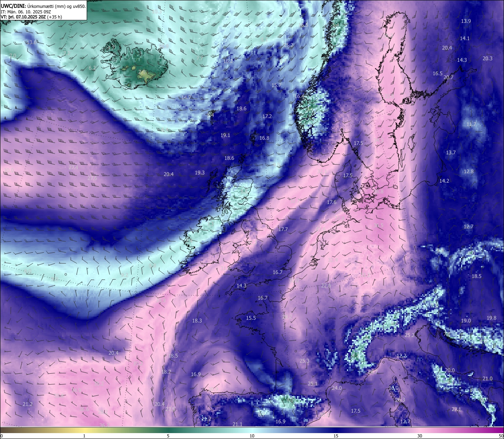Click the 'UWC/DINI: Úrkomumætti (mm) og uv850.' title line

(x=43, y=6)
